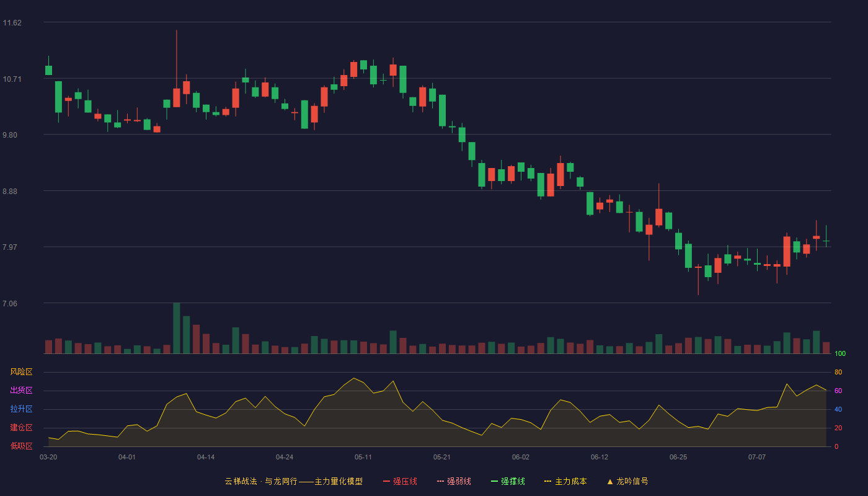Click the 100 indicator scale label

pos(840,354)
